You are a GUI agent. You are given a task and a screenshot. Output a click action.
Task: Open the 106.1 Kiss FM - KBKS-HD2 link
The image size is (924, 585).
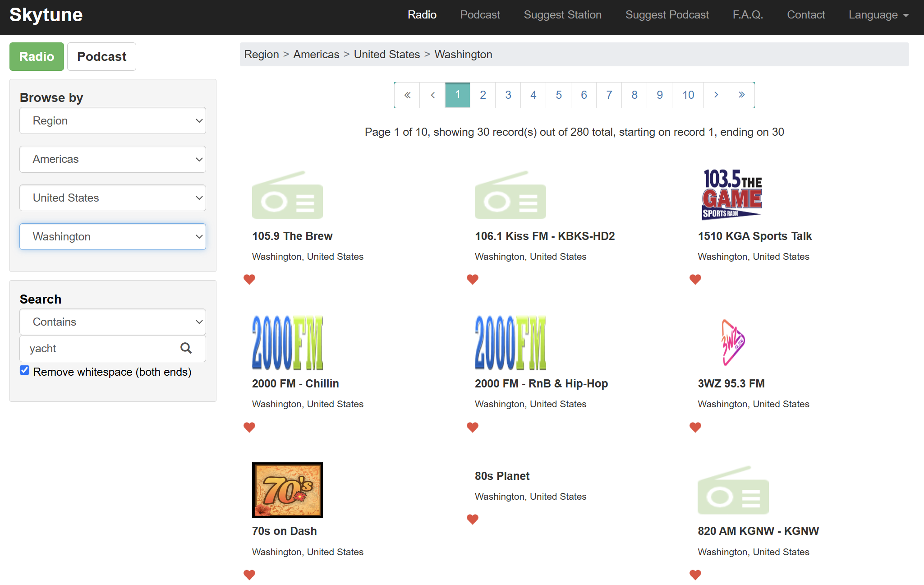coord(544,236)
